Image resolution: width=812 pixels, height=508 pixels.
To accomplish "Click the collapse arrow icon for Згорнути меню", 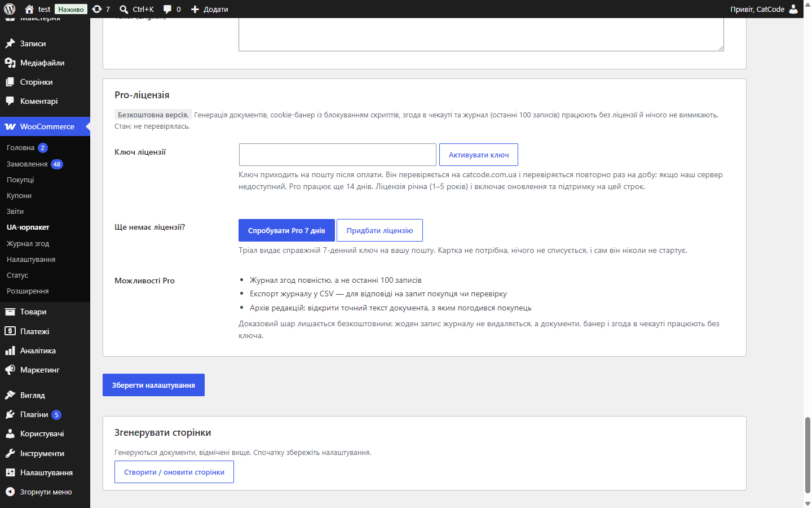I will [x=10, y=492].
